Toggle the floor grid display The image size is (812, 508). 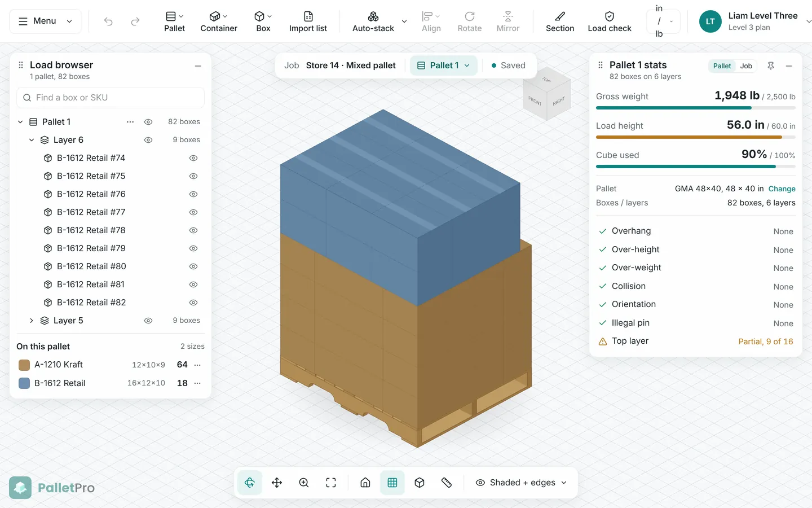coord(392,483)
